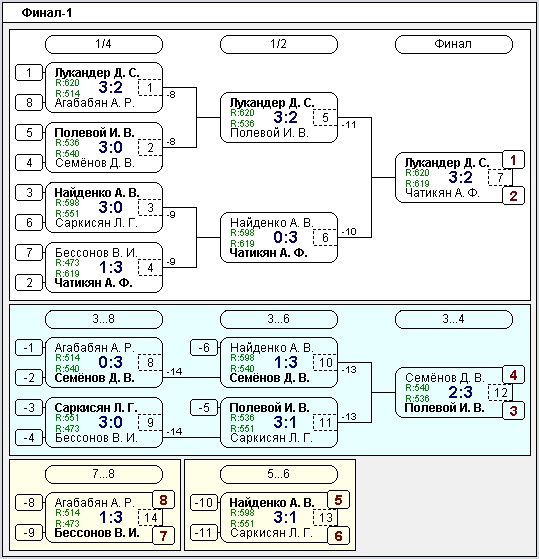The height and width of the screenshot is (559, 539).
Task: Select third place badge beside Полевой И. В.
Action: pyautogui.click(x=513, y=411)
